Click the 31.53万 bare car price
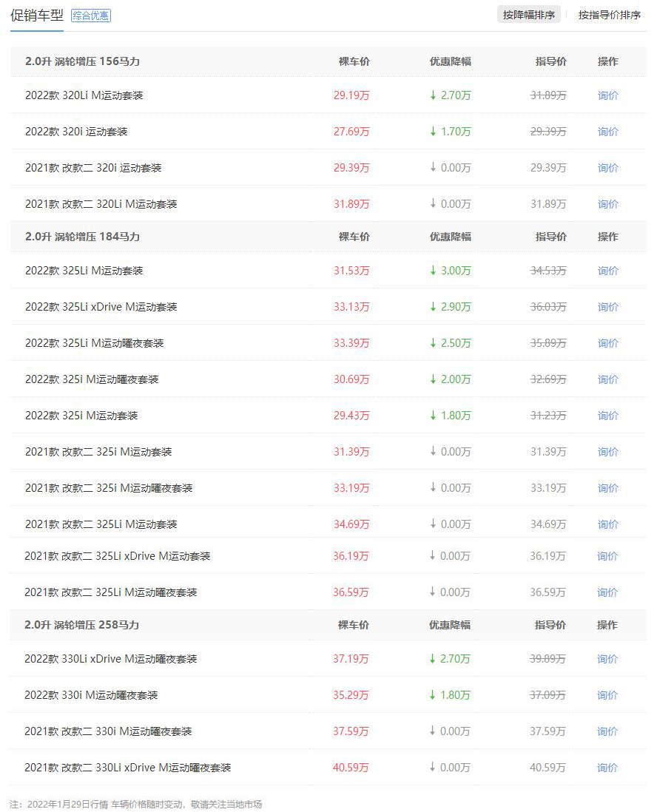The image size is (657, 812). click(351, 271)
